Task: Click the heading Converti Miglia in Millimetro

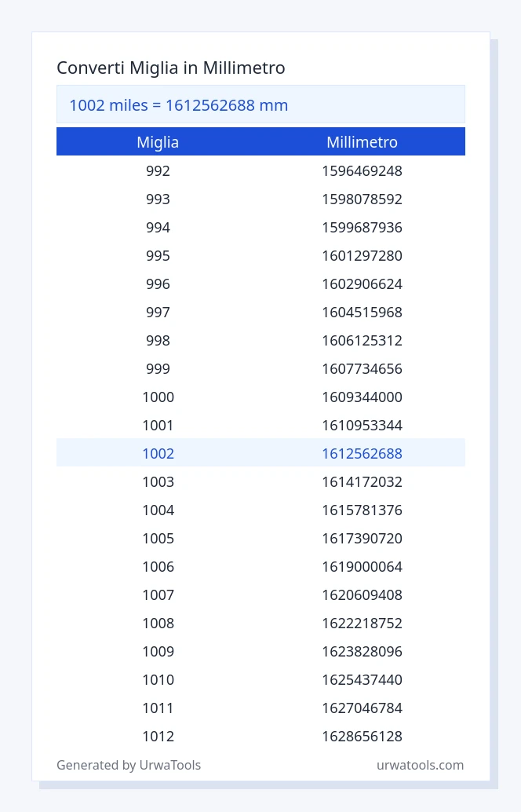Action: [171, 68]
